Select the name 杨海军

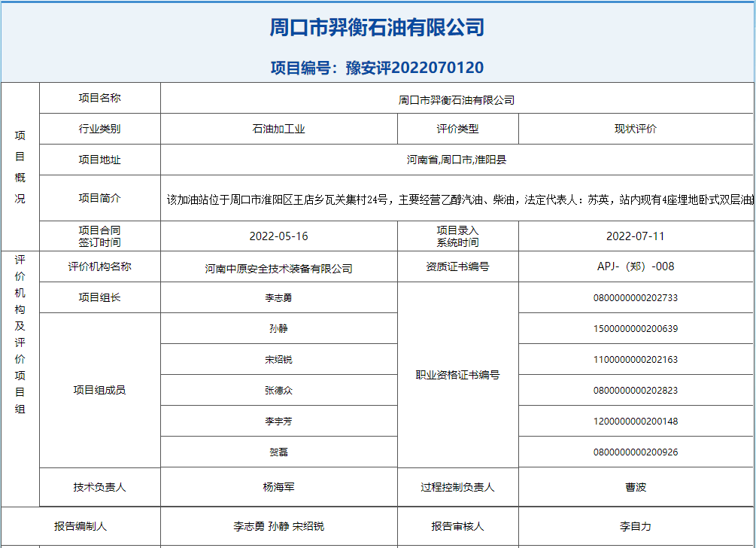(278, 487)
